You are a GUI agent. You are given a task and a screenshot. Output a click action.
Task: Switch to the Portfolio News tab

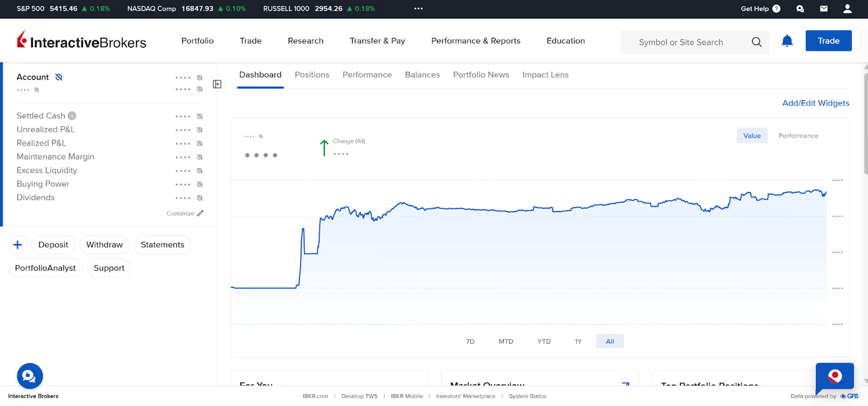point(481,75)
